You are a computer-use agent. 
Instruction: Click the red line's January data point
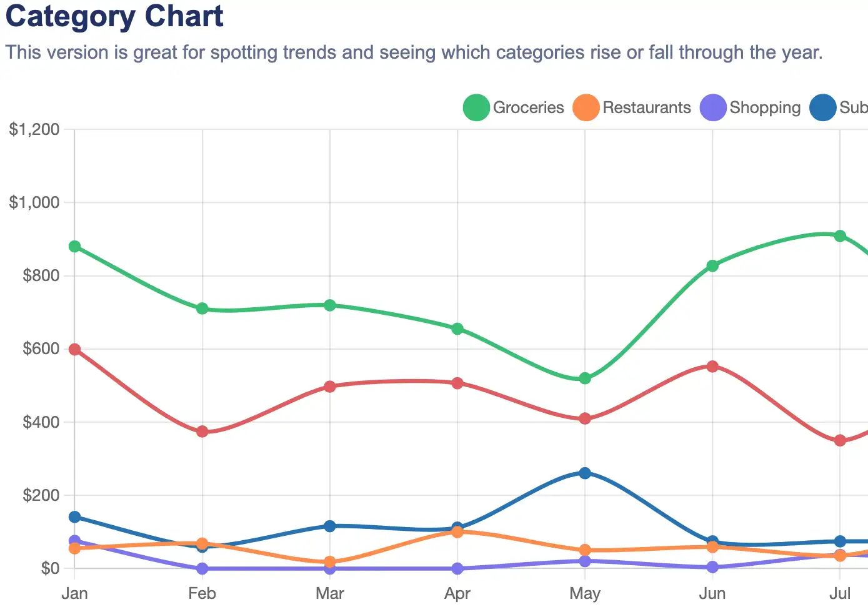pyautogui.click(x=75, y=350)
